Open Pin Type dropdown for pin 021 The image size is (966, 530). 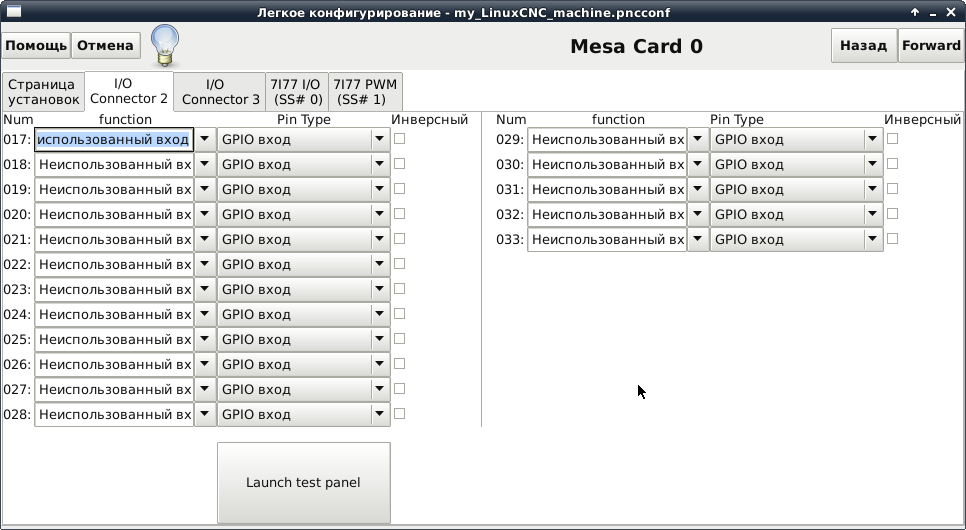tap(304, 239)
